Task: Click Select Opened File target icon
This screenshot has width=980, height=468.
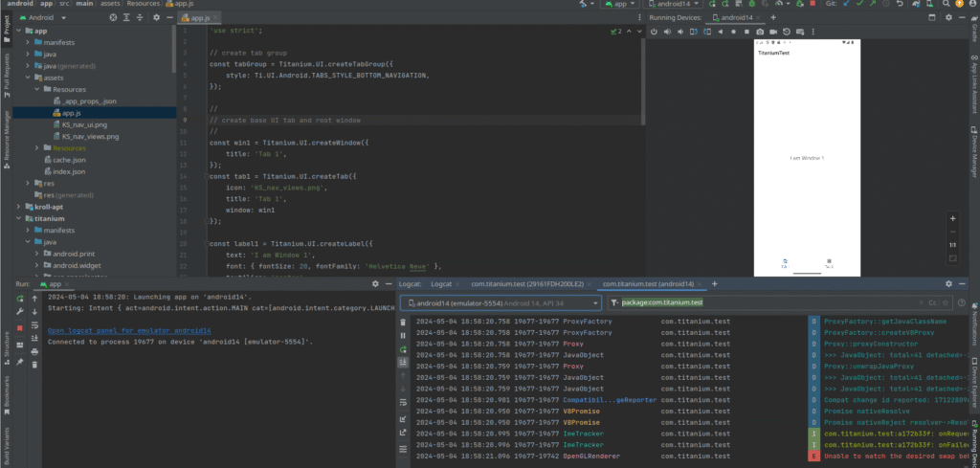Action: [x=114, y=18]
